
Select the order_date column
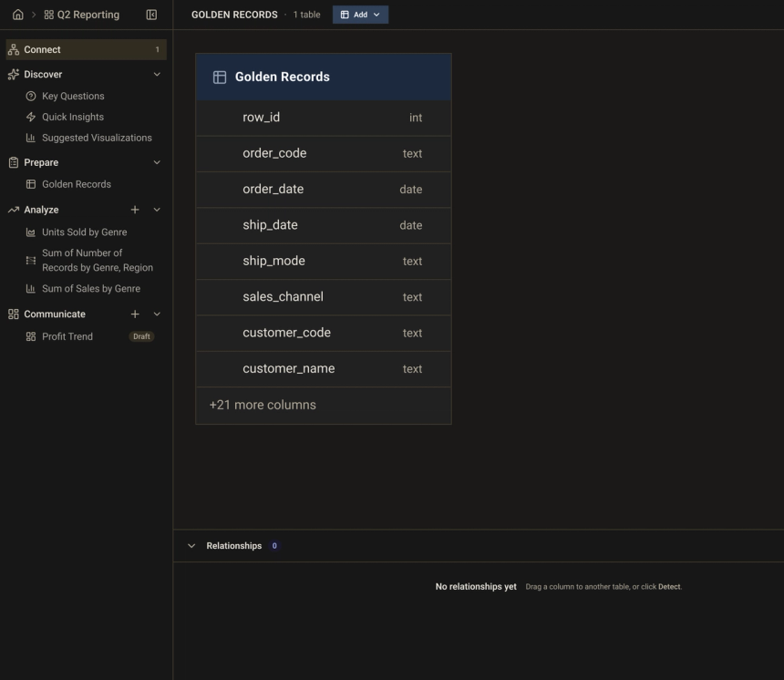click(324, 190)
